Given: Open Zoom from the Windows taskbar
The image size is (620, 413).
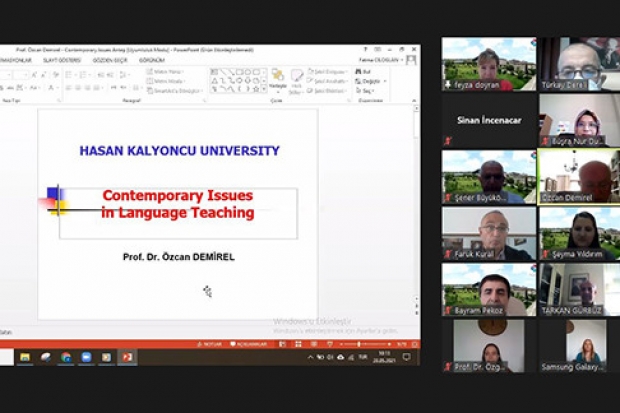Looking at the screenshot, I should pos(86,357).
